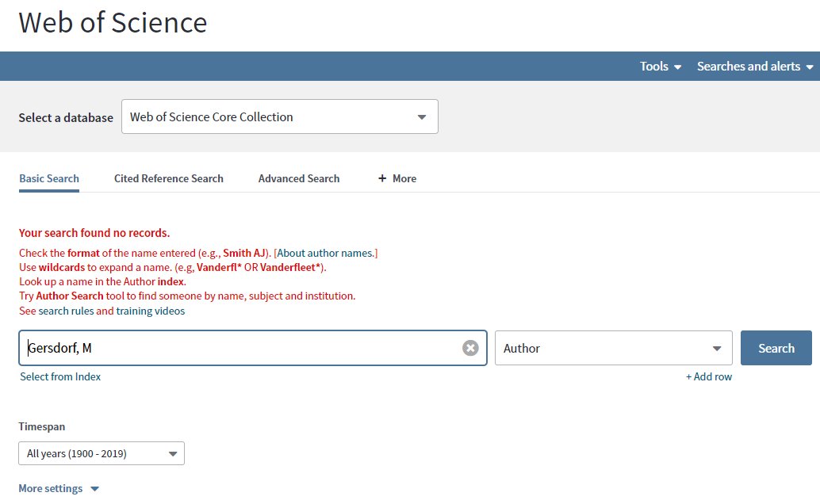Switch to Basic Search tab

[x=49, y=179]
